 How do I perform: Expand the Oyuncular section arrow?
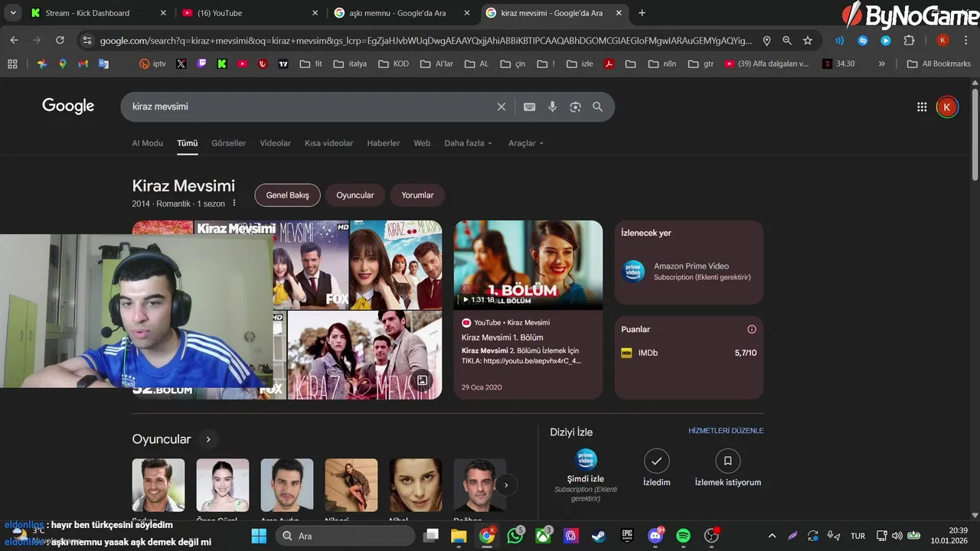tap(207, 439)
